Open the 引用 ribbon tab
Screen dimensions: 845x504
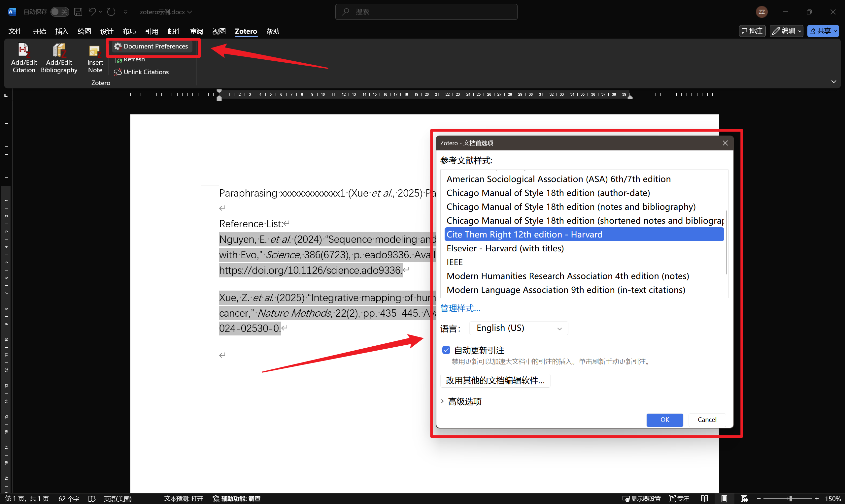coord(152,31)
